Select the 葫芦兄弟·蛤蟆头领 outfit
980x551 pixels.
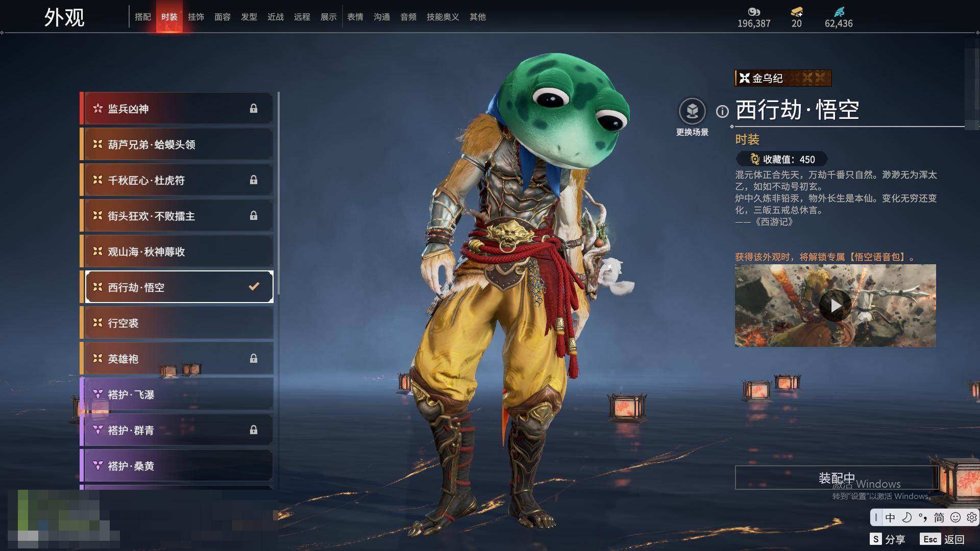click(x=177, y=144)
